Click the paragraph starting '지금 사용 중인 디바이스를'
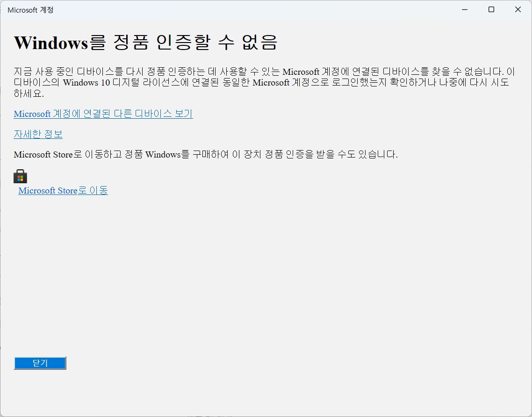Viewport: 532px width, 417px height. click(265, 82)
